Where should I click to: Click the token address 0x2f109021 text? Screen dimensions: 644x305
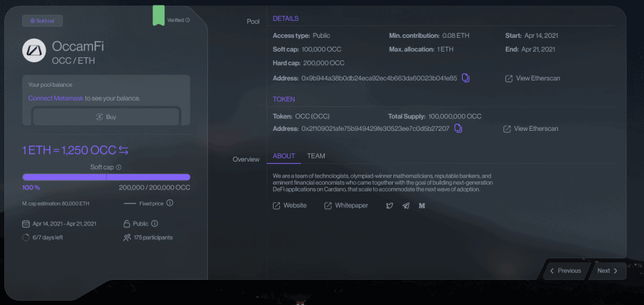coord(375,129)
